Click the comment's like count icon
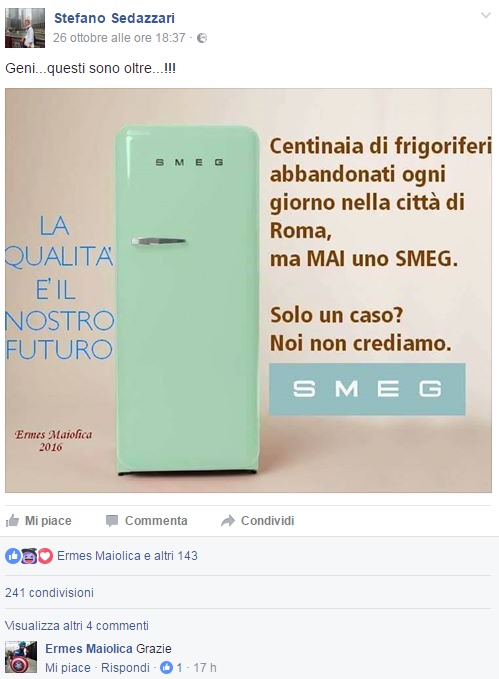Viewport: 499px width, 679px height. [x=166, y=668]
